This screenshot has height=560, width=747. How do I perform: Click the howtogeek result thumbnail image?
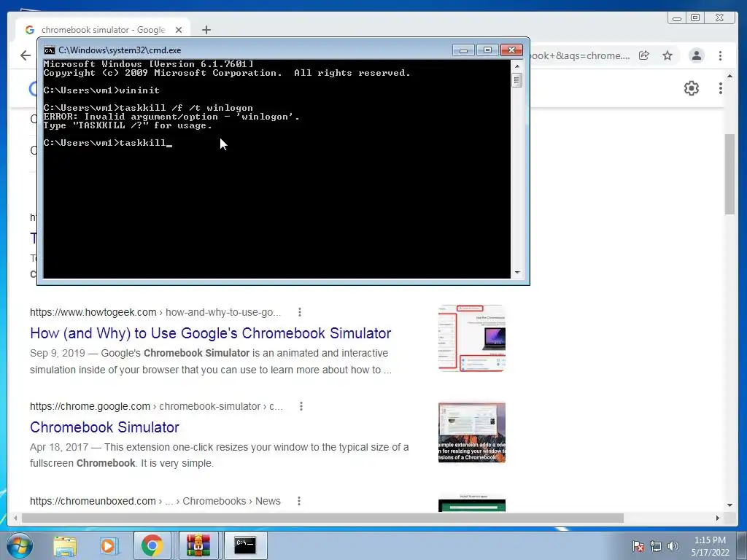tap(472, 338)
